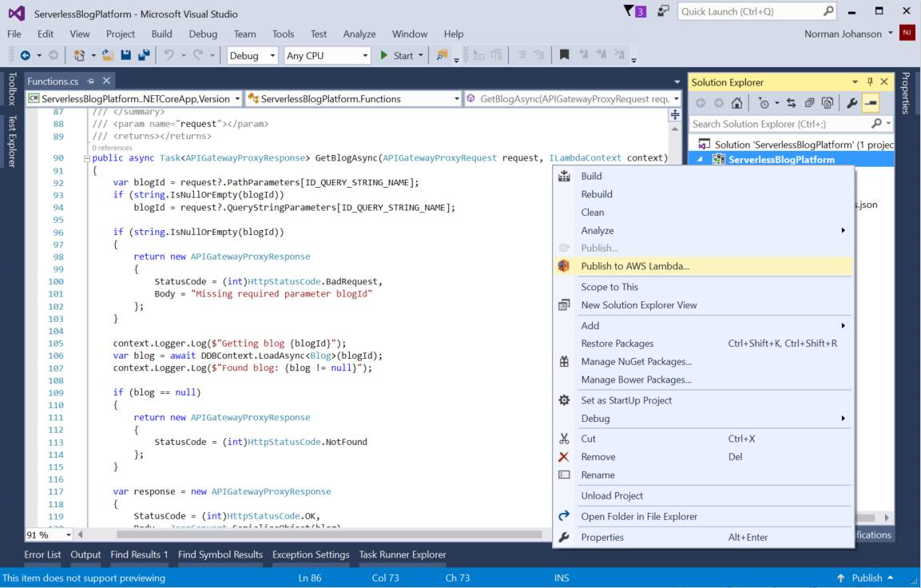Open the Debug menu in menu bar
Viewport: 921px width, 588px height.
tap(203, 34)
